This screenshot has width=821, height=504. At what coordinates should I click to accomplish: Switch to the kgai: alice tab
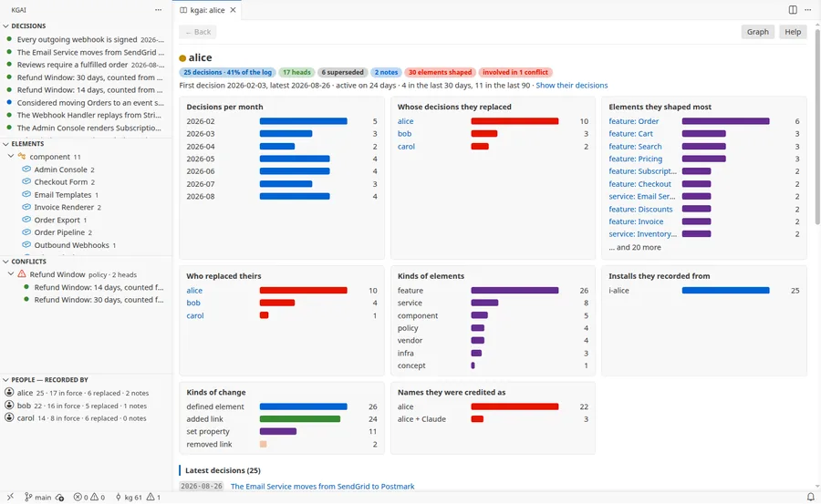207,10
